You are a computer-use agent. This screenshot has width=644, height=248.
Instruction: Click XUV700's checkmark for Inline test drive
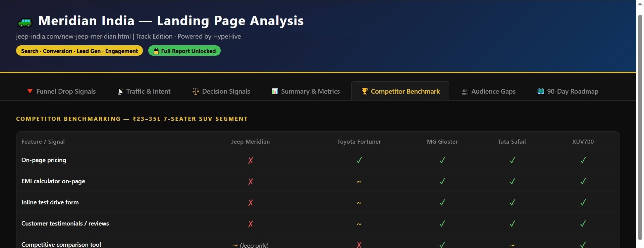583,203
